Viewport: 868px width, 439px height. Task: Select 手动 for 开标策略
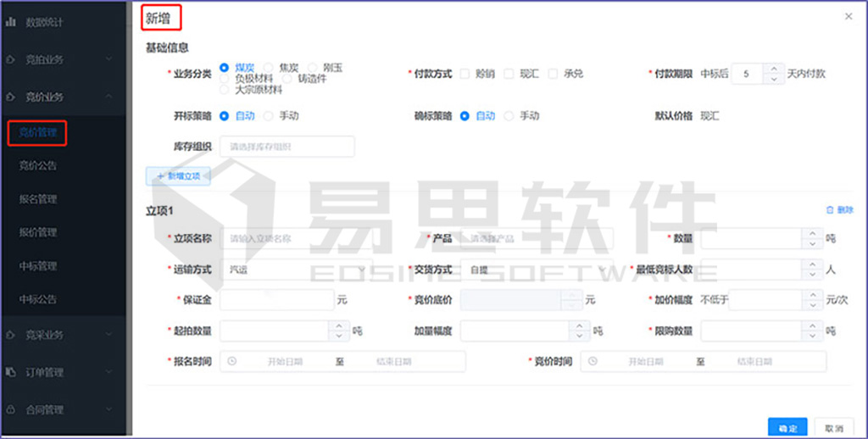[x=270, y=116]
